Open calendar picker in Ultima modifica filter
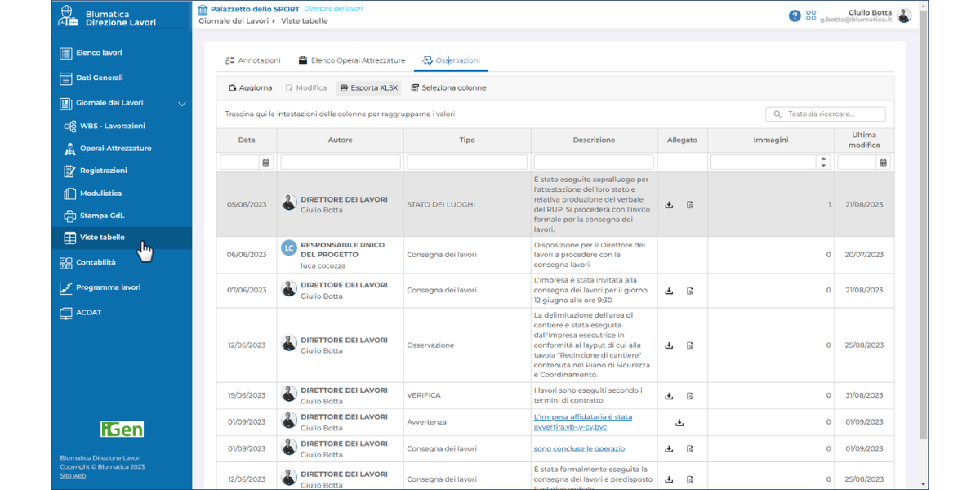The width and height of the screenshot is (980, 490). click(883, 163)
